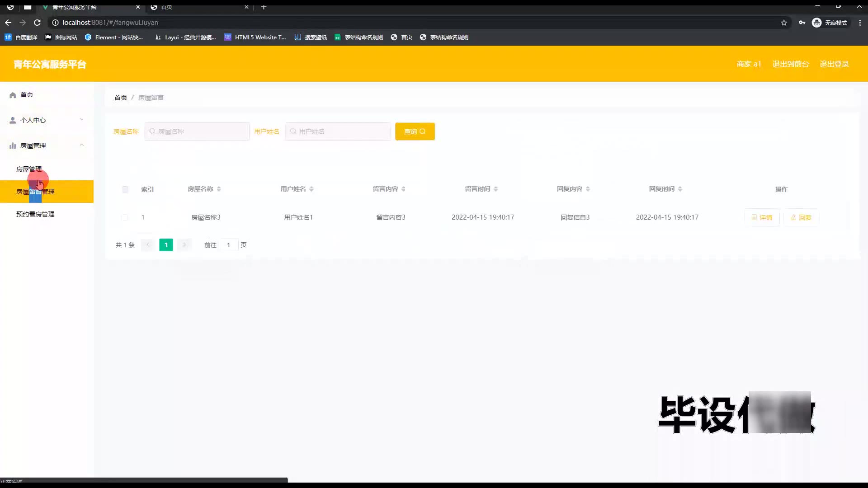The height and width of the screenshot is (488, 868).
Task: Check the checkbox for row 1
Action: click(124, 217)
